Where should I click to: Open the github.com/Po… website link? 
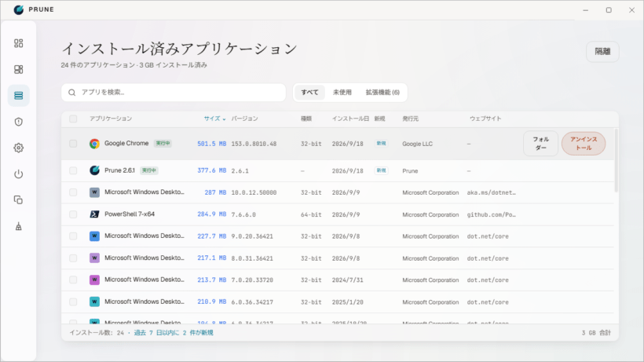click(491, 214)
